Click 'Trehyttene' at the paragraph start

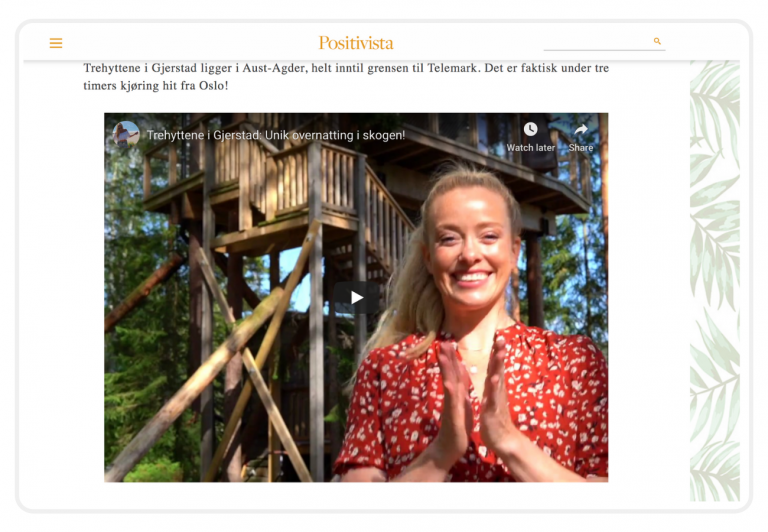pyautogui.click(x=112, y=68)
